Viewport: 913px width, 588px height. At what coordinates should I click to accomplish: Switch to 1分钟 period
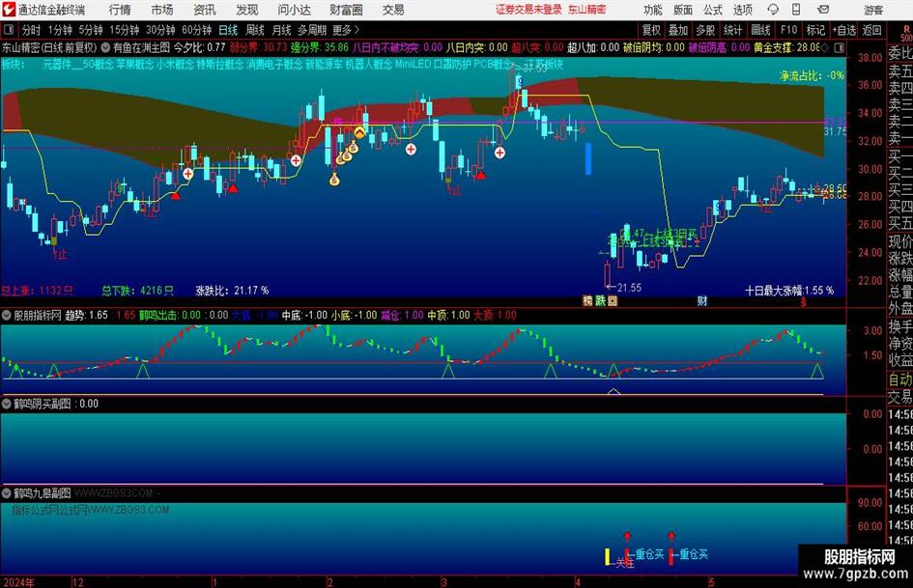pos(59,30)
